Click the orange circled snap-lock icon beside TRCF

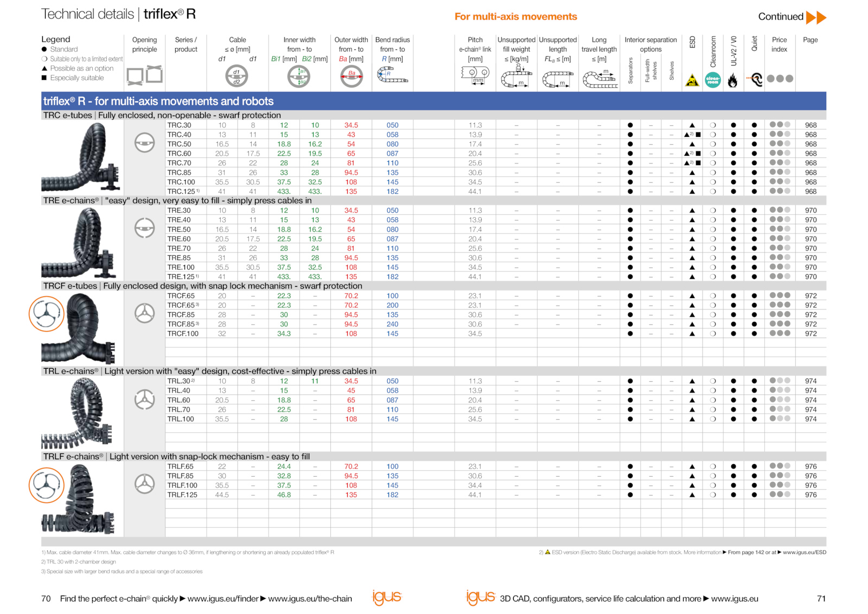47,314
